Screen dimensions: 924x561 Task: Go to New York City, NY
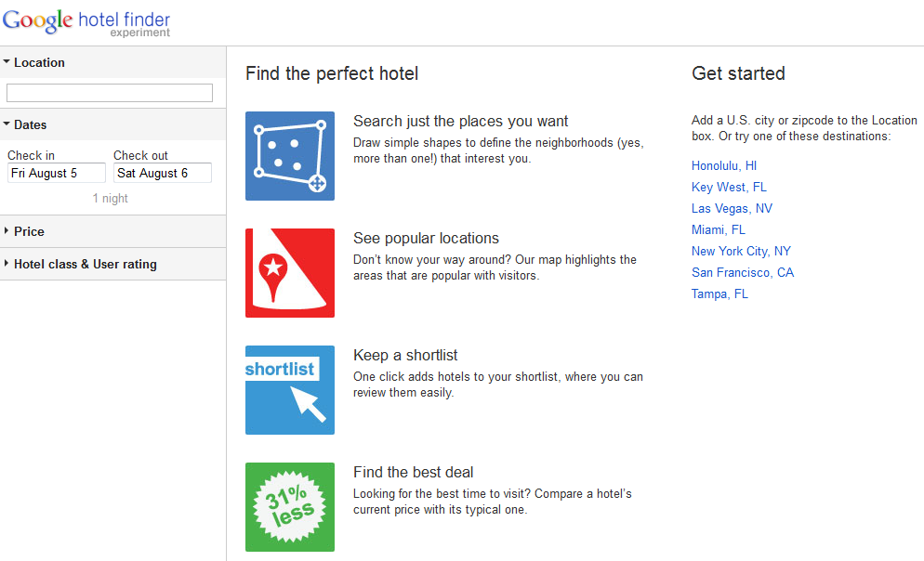(741, 252)
